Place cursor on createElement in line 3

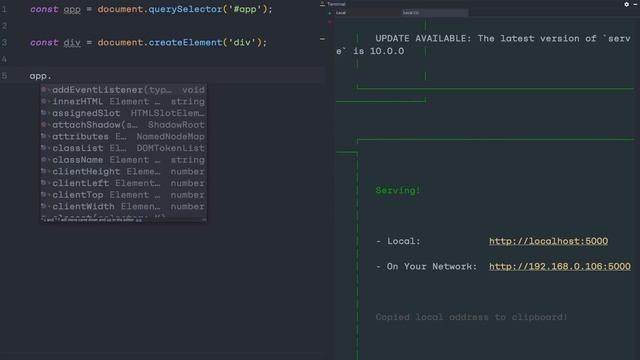pos(185,42)
